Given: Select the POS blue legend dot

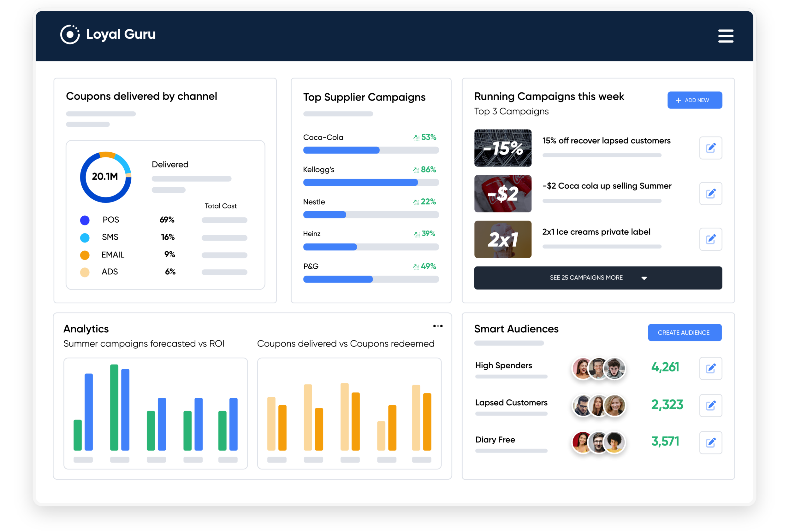Looking at the screenshot, I should pyautogui.click(x=85, y=220).
